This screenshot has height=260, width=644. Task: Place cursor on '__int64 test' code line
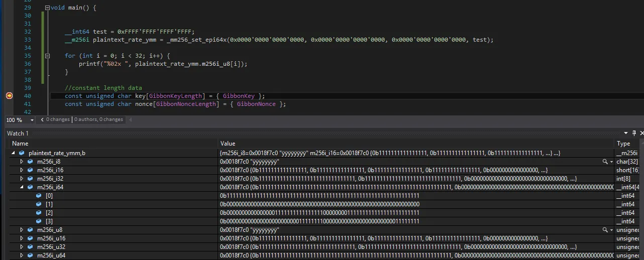[x=130, y=32]
